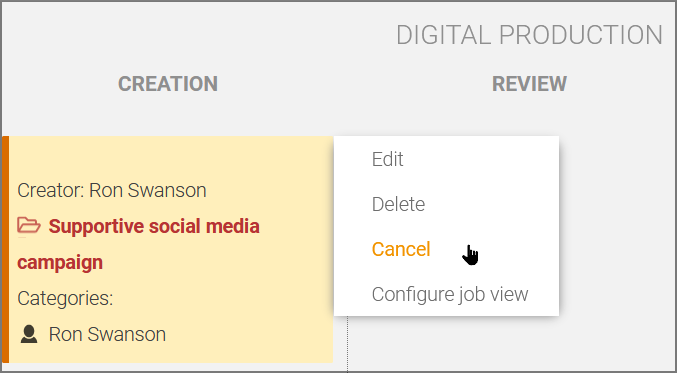This screenshot has height=373, width=677.
Task: Open the Supportive social media campaign link
Action: pos(138,244)
